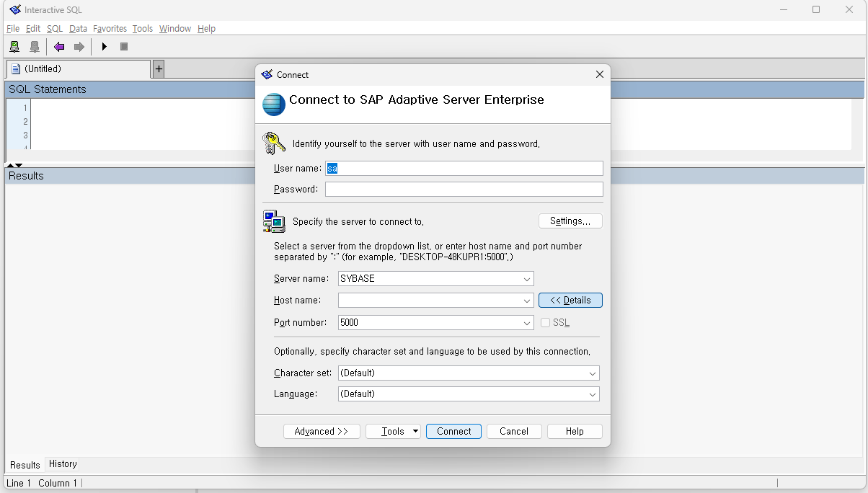Image resolution: width=868 pixels, height=493 pixels.
Task: Select the (Untitled) document tab
Action: click(78, 69)
